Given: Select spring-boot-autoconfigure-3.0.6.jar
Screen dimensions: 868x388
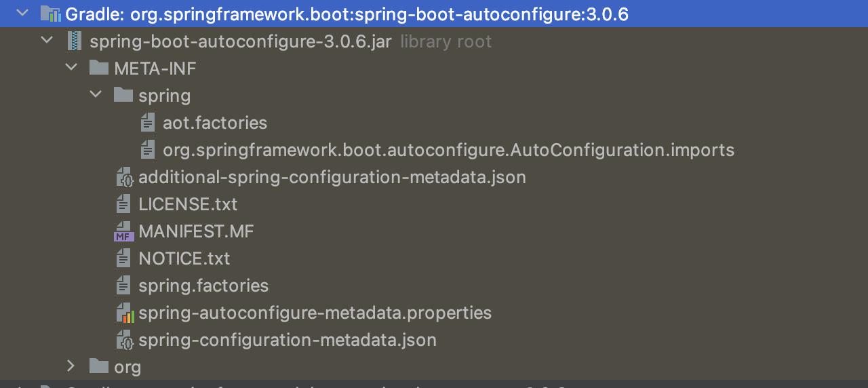Looking at the screenshot, I should coord(241,41).
